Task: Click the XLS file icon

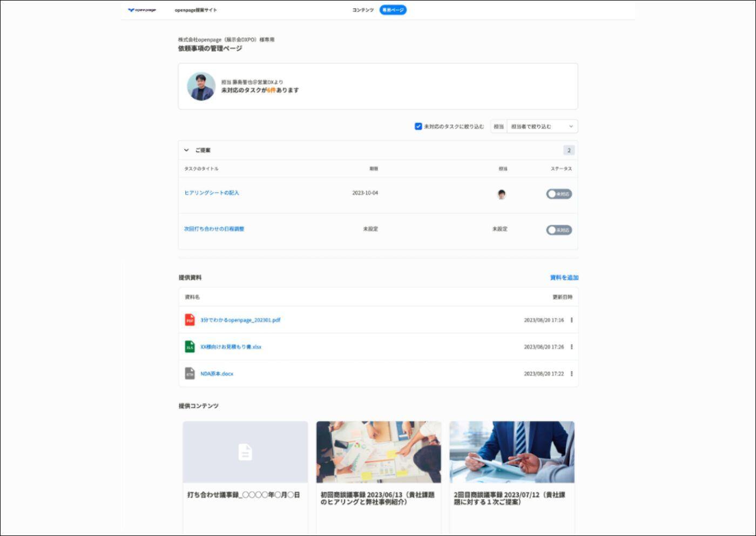Action: click(x=190, y=347)
